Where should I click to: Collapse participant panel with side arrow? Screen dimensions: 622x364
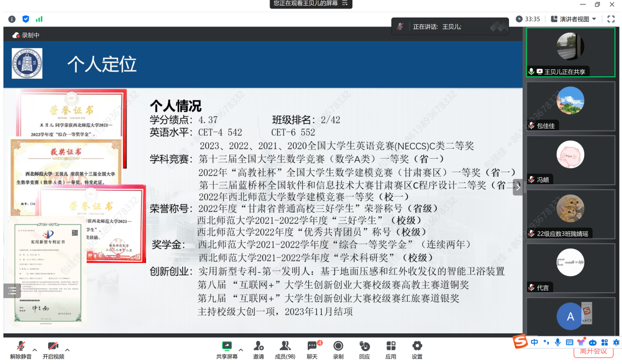pyautogui.click(x=518, y=187)
